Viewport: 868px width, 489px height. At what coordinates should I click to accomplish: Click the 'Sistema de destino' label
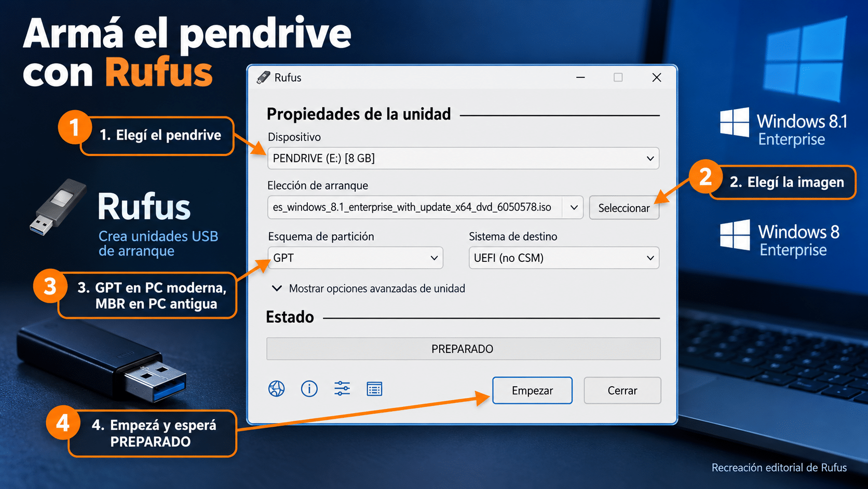pyautogui.click(x=513, y=236)
